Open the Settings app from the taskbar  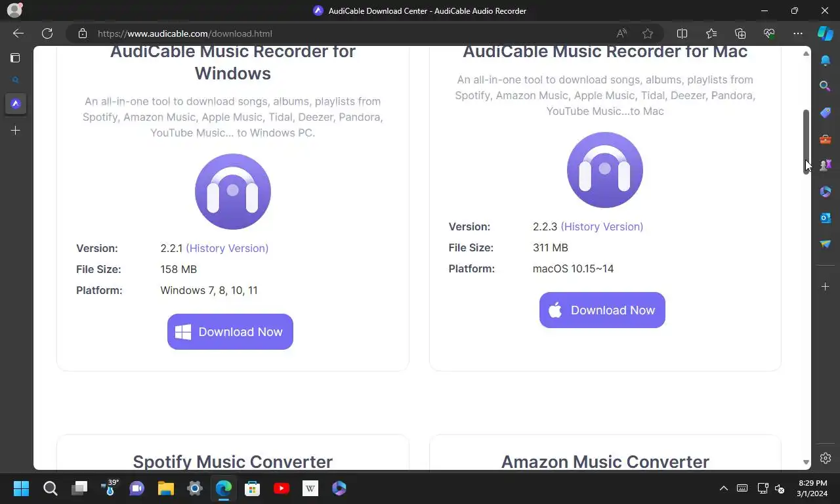(x=195, y=488)
